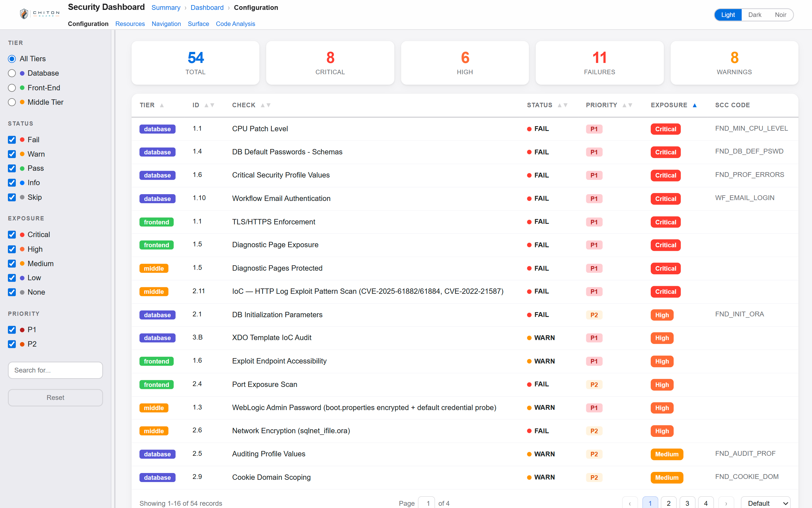Click P2 badge on Network Encryption row
The height and width of the screenshot is (508, 812).
(594, 431)
